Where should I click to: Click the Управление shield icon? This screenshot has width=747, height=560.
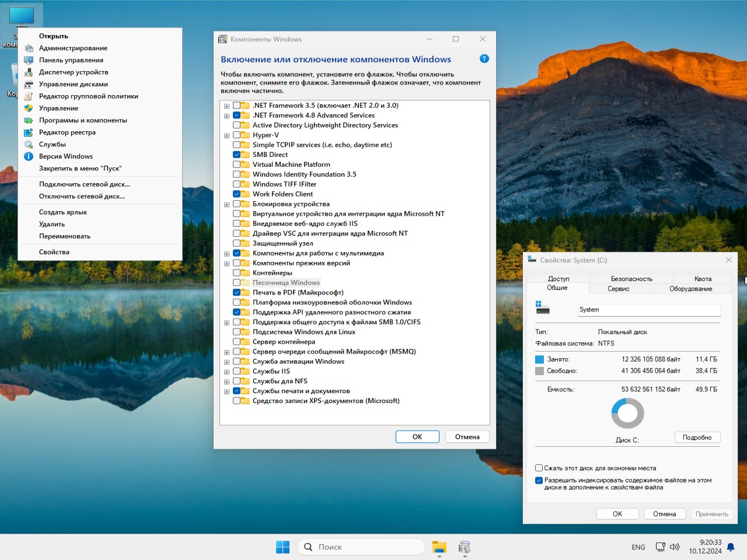coord(29,108)
